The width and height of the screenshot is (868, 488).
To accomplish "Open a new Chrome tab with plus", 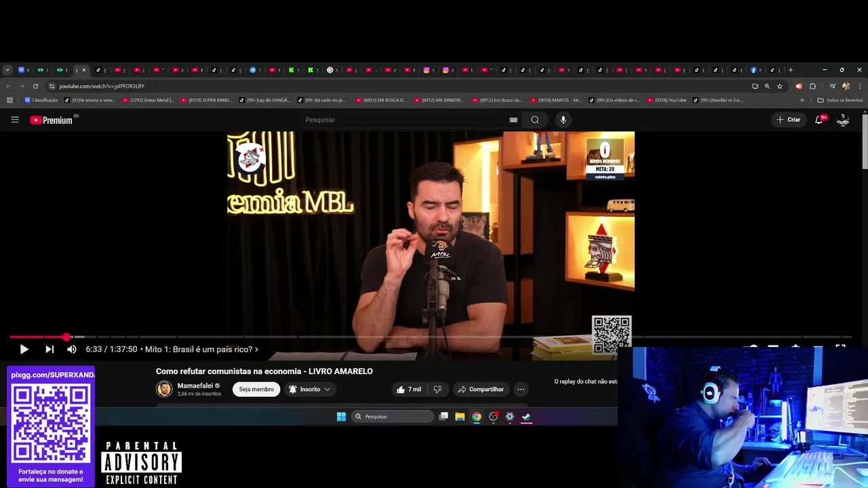I will click(790, 70).
